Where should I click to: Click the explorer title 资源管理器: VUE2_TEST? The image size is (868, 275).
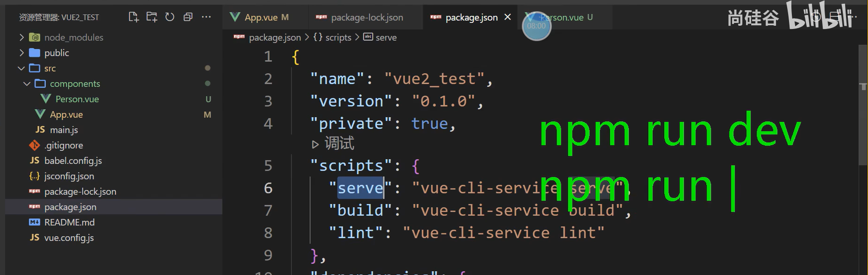59,17
